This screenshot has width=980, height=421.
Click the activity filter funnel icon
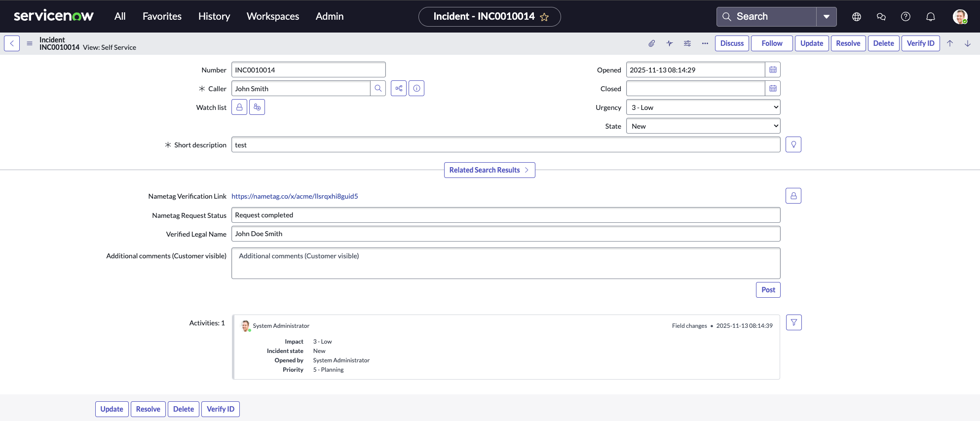click(x=793, y=322)
